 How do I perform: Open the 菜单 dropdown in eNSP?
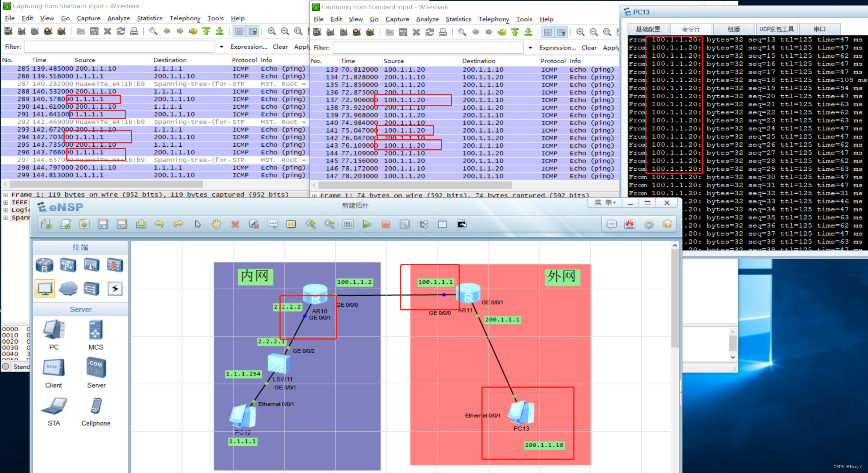605,203
